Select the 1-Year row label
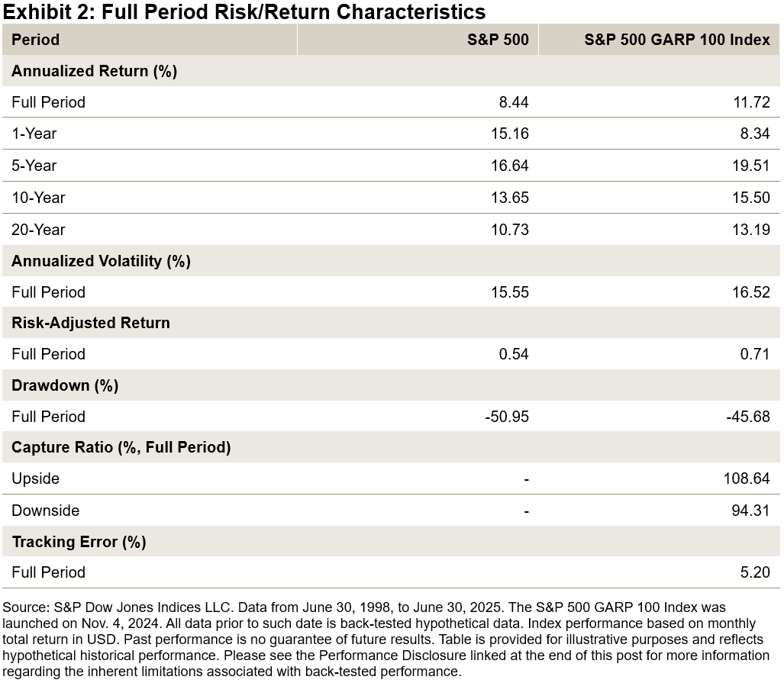This screenshot has width=784, height=683. pyautogui.click(x=34, y=134)
